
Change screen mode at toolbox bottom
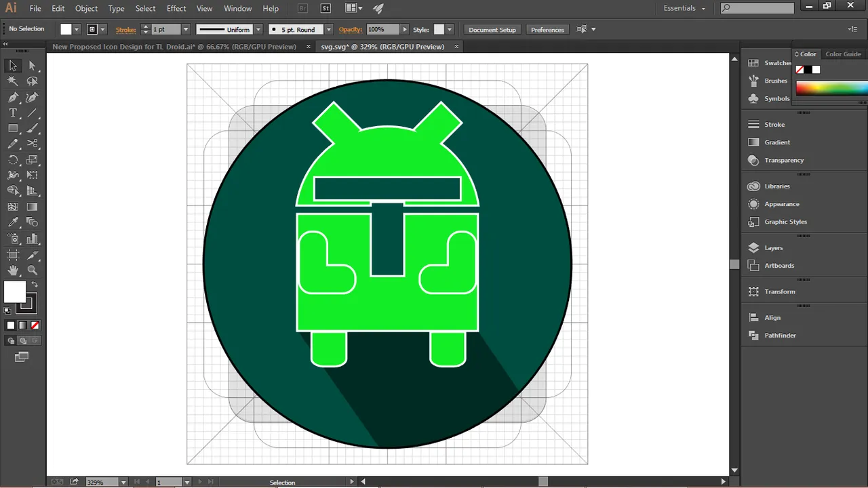pos(22,357)
